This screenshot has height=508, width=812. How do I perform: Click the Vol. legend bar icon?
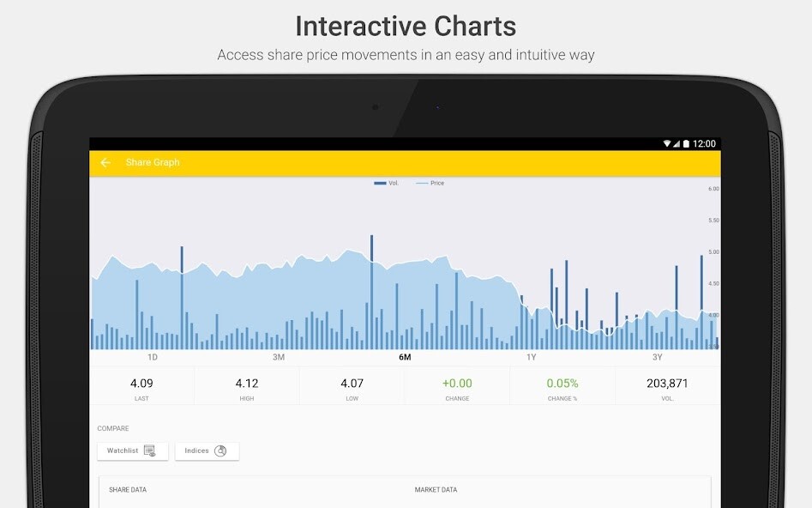(x=380, y=183)
